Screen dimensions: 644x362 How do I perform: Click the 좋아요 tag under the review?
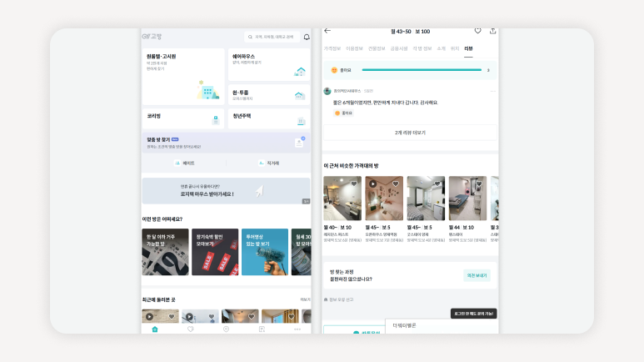tap(344, 113)
